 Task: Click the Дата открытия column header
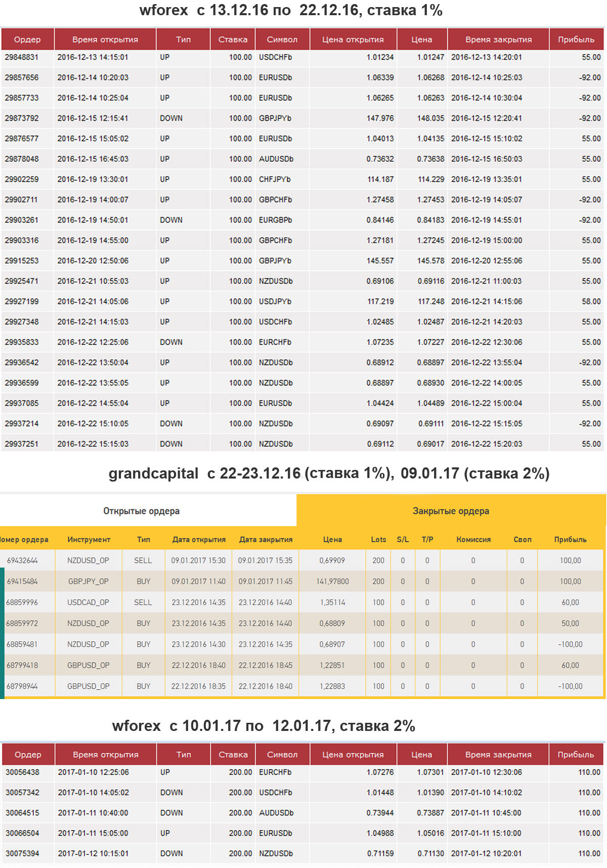(x=199, y=539)
